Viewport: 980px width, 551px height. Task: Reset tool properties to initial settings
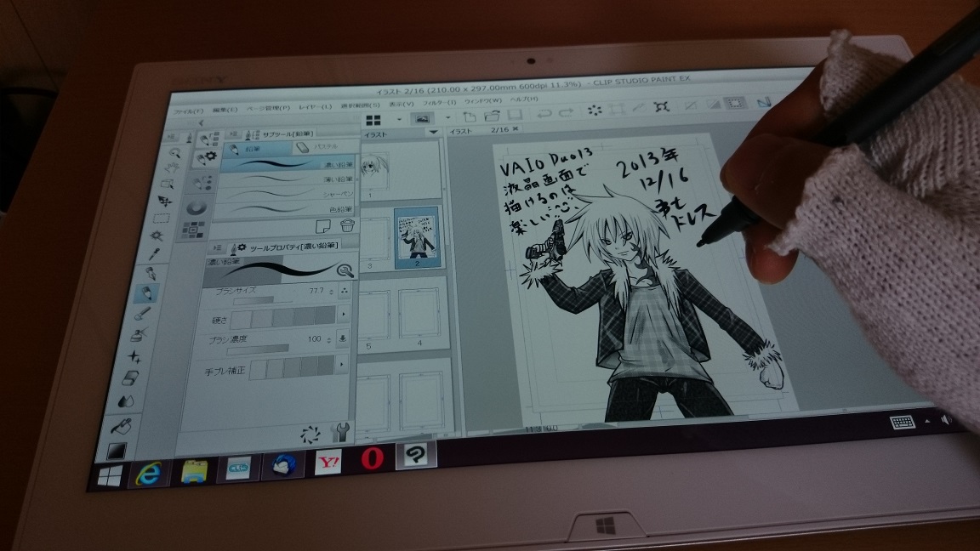tap(311, 433)
